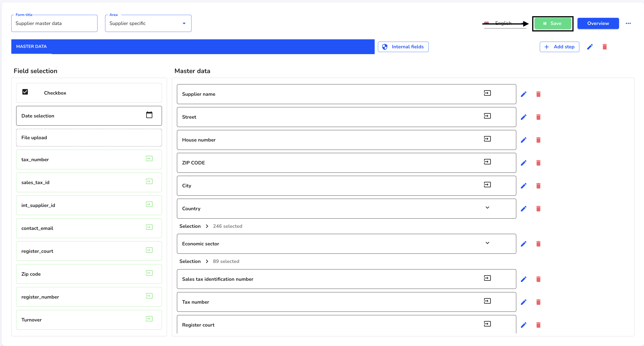Click edit icon for Supplier name
This screenshot has height=346, width=644.
click(x=523, y=94)
